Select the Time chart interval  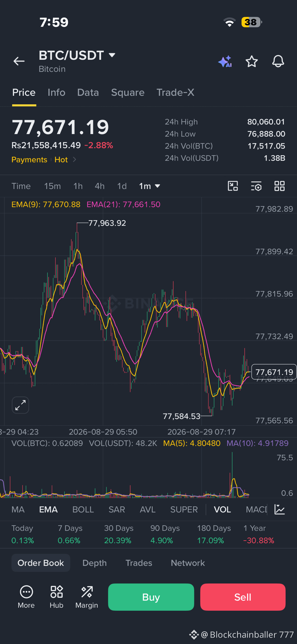point(21,186)
